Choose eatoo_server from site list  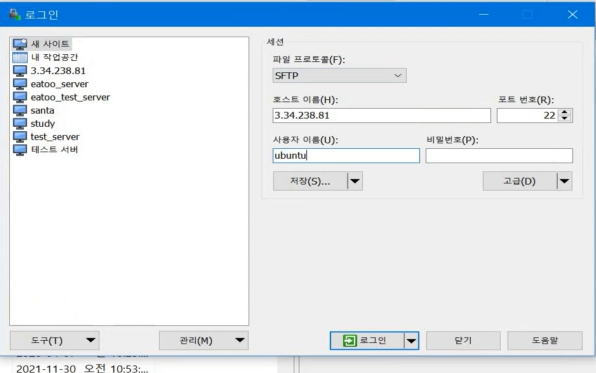tap(59, 84)
